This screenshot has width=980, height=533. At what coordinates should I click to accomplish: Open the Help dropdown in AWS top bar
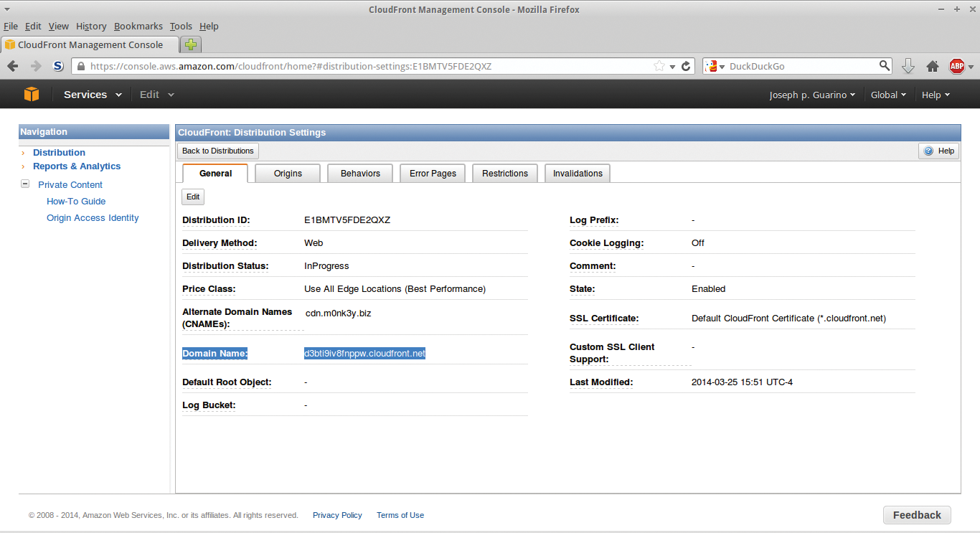(936, 95)
